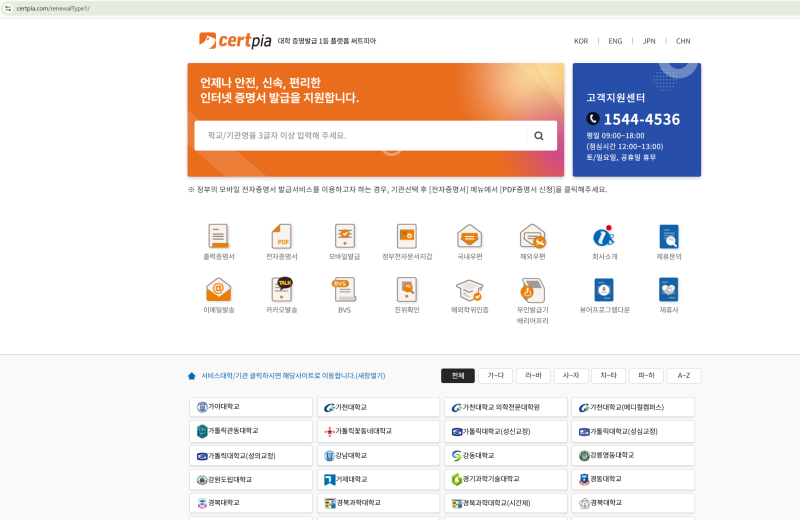This screenshot has width=800, height=520.
Task: Open the 정부전자문서지갑 government wallet icon
Action: coord(407,236)
